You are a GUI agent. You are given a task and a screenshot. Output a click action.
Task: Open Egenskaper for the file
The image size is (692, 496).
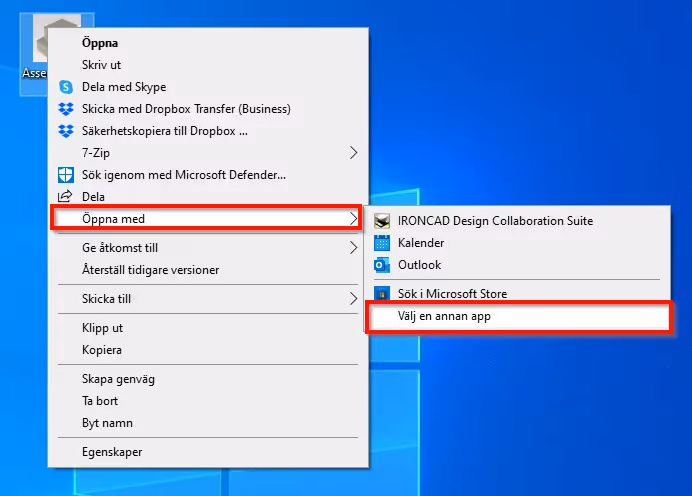pyautogui.click(x=208, y=452)
